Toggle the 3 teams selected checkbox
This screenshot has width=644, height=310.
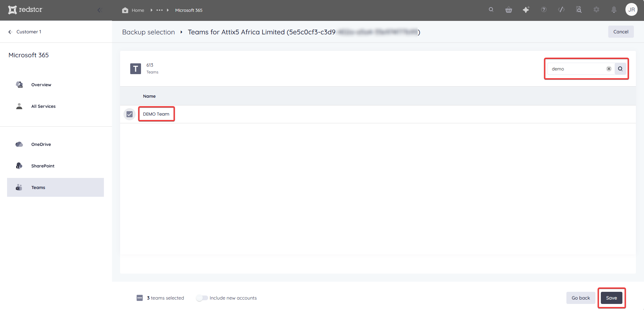click(140, 298)
